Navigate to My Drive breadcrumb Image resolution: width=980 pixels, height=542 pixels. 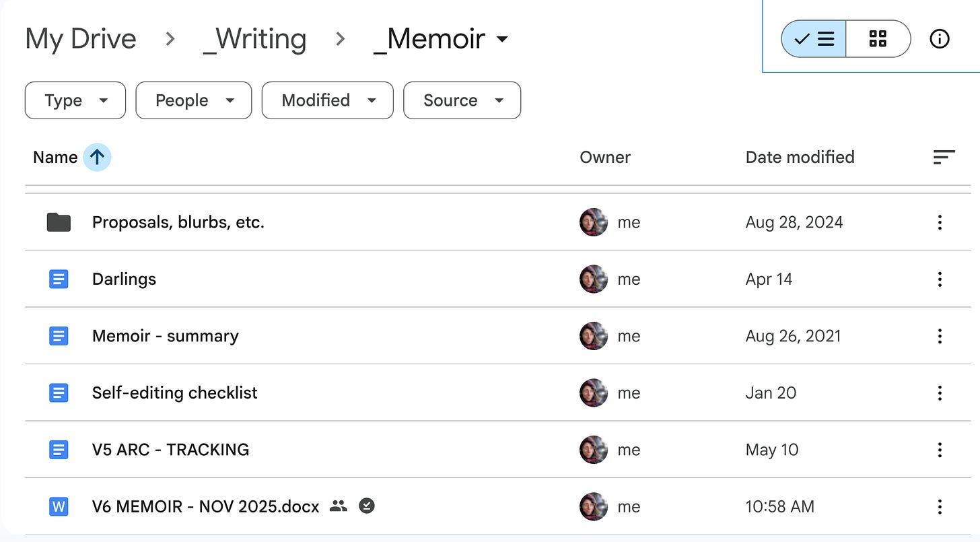(81, 39)
